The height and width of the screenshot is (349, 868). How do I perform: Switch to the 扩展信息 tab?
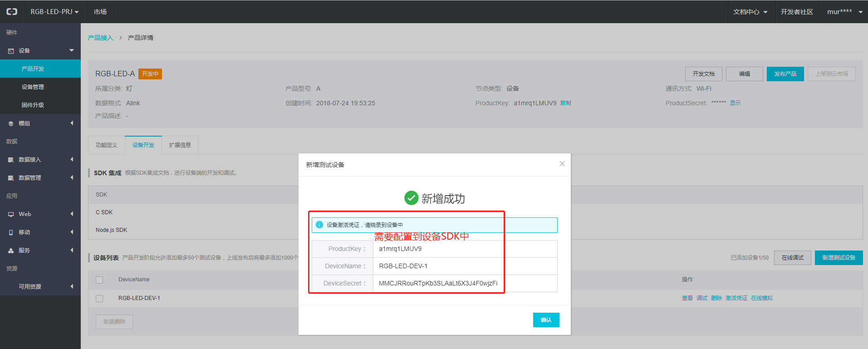pyautogui.click(x=180, y=145)
